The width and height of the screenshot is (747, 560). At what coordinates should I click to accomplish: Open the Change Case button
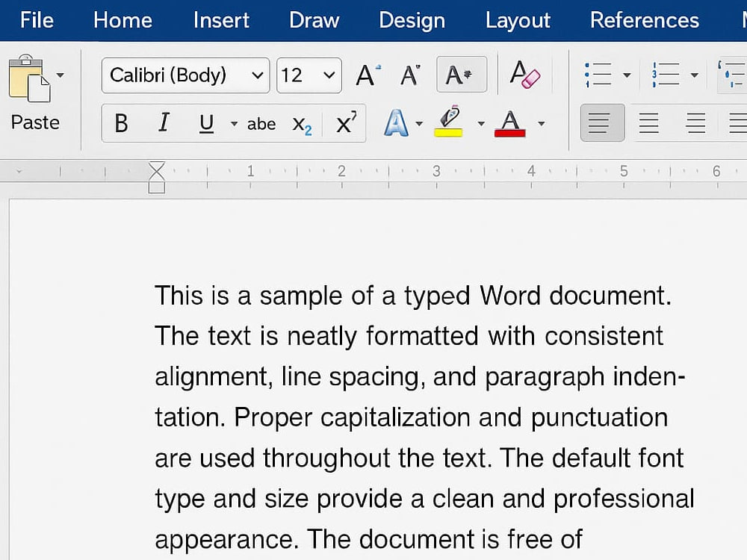(461, 75)
